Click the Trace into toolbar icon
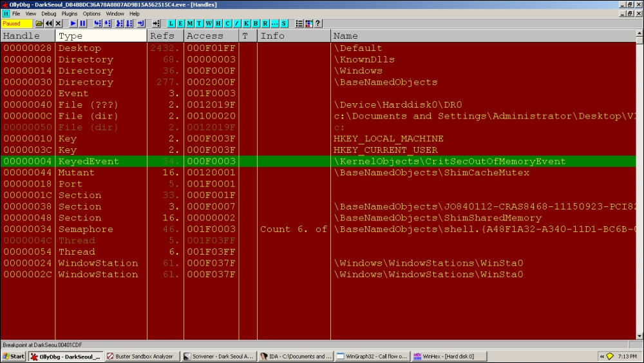644x363 pixels. coord(119,23)
